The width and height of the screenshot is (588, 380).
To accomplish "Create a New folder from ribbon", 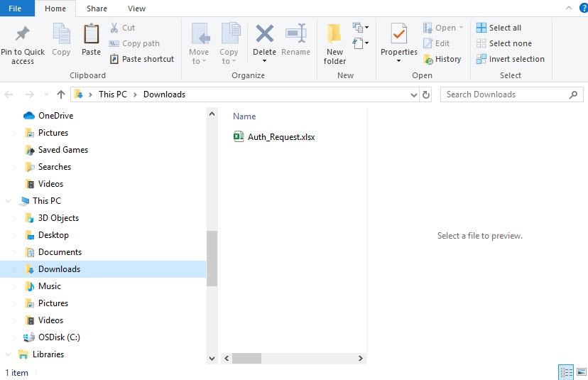I will point(334,44).
